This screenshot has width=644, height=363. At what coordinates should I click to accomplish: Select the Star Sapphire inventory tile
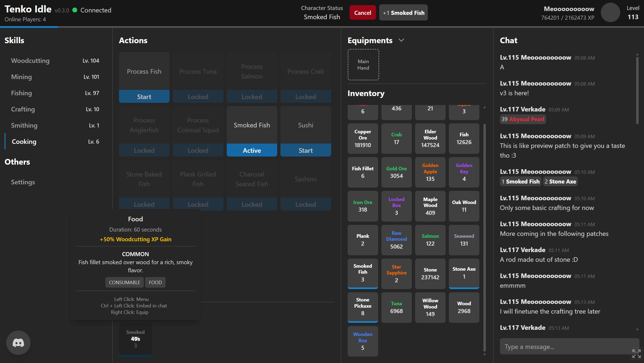point(396,273)
